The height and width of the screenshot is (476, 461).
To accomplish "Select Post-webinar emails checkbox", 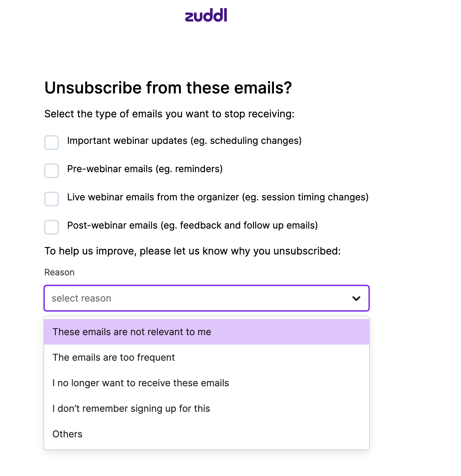I will (51, 227).
